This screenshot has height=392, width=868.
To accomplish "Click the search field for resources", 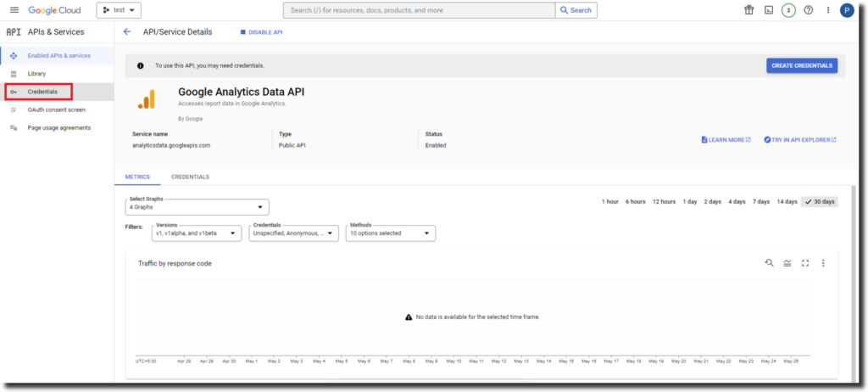I will click(x=419, y=10).
